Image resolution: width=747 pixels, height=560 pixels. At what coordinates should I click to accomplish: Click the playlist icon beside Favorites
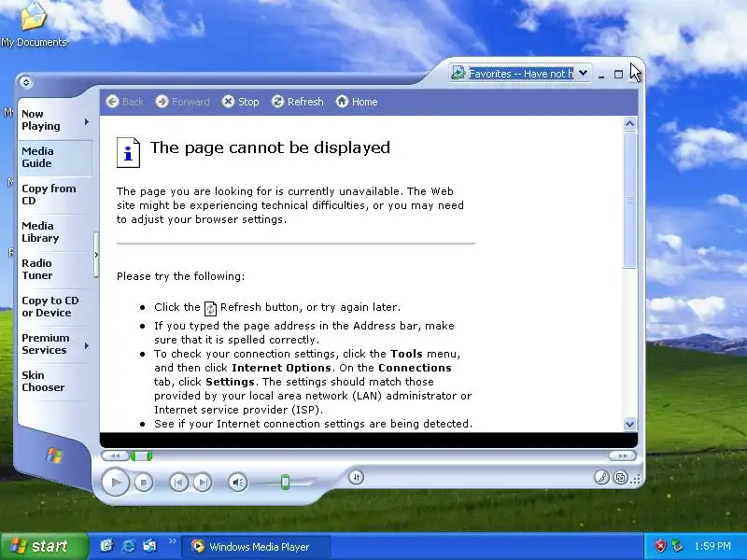pos(458,73)
